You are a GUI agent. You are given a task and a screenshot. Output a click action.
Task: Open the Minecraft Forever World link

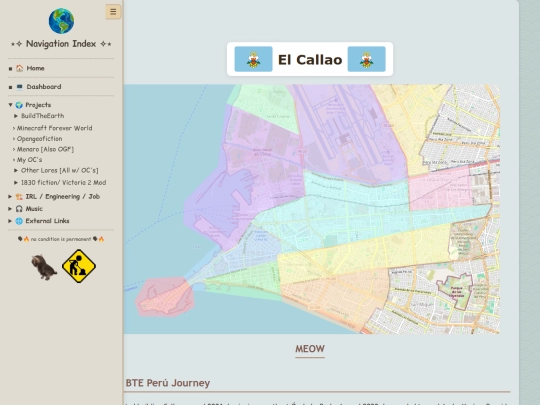click(x=54, y=128)
